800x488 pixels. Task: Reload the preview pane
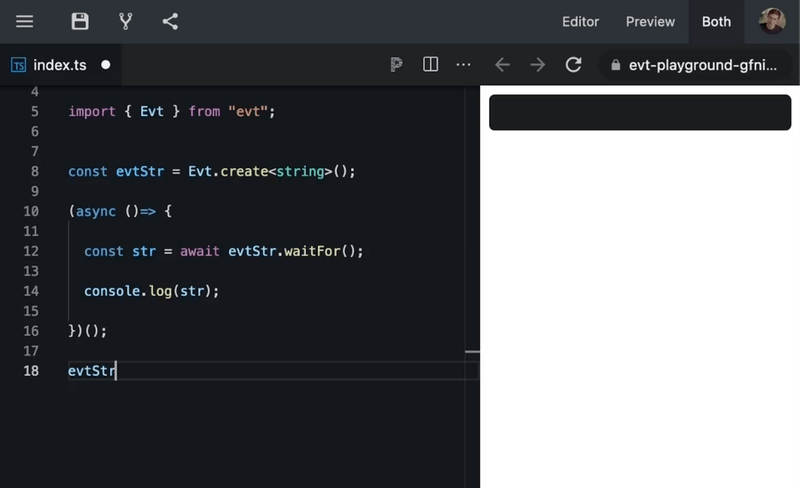[573, 65]
